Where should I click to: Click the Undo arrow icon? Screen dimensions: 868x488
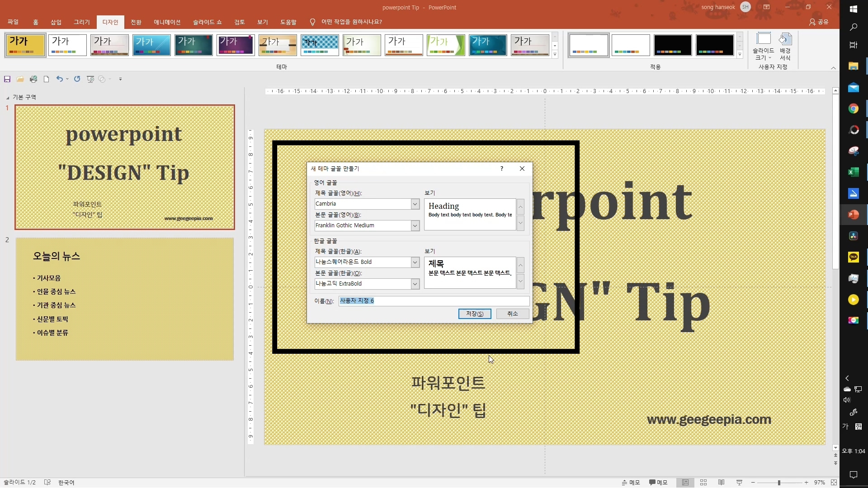(x=59, y=79)
